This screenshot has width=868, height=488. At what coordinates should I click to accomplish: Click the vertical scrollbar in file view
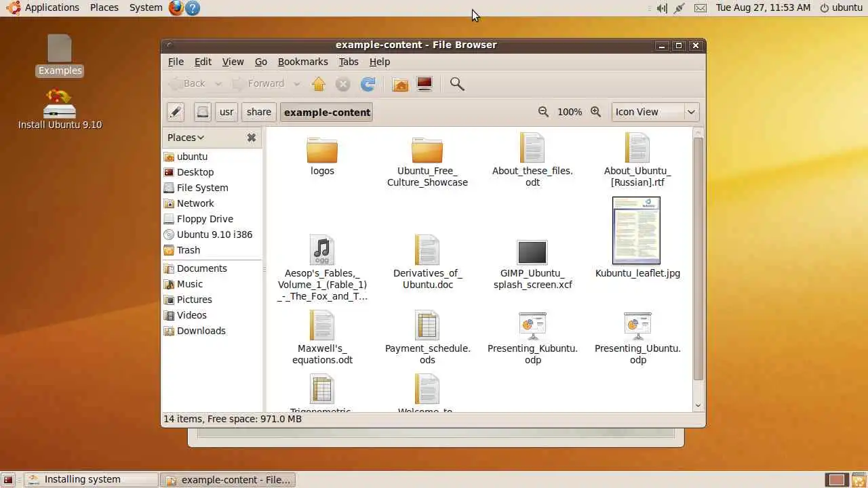point(698,258)
